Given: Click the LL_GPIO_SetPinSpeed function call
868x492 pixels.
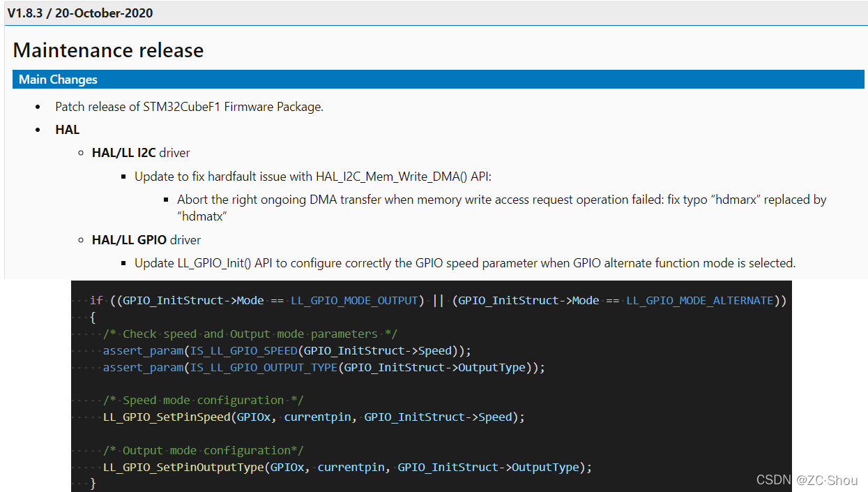Looking at the screenshot, I should (166, 417).
